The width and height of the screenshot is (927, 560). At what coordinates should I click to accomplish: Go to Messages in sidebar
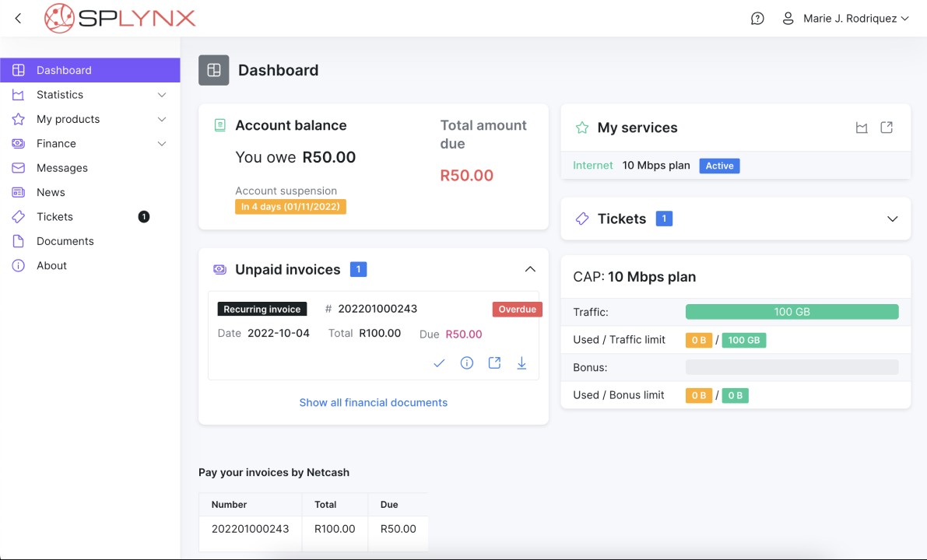point(62,168)
